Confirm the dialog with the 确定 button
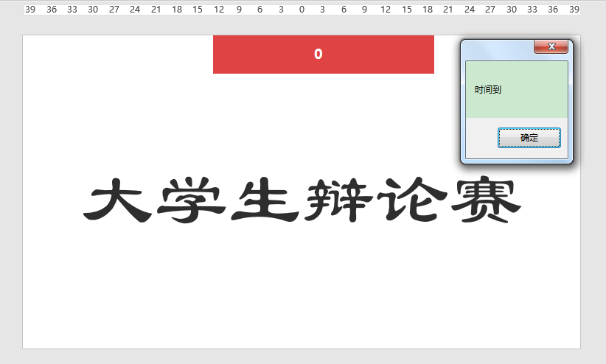606x364 pixels. click(x=529, y=138)
